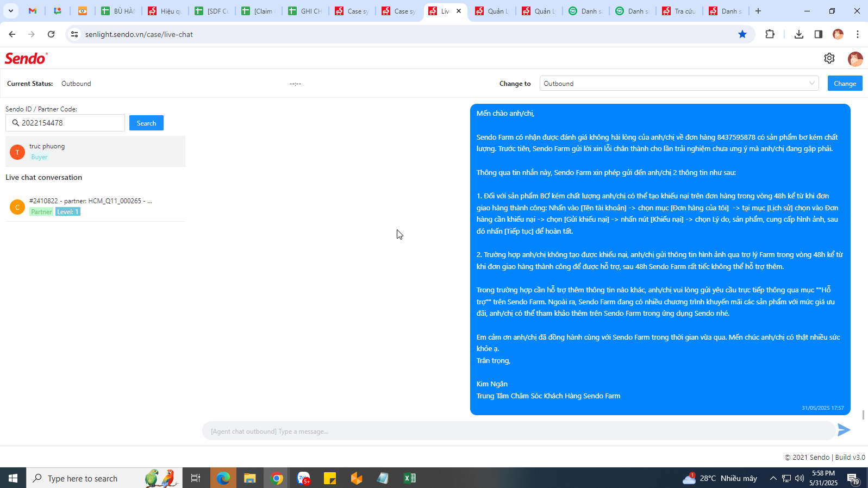Switch to the Gmail tab
The image size is (868, 488).
coord(33,11)
